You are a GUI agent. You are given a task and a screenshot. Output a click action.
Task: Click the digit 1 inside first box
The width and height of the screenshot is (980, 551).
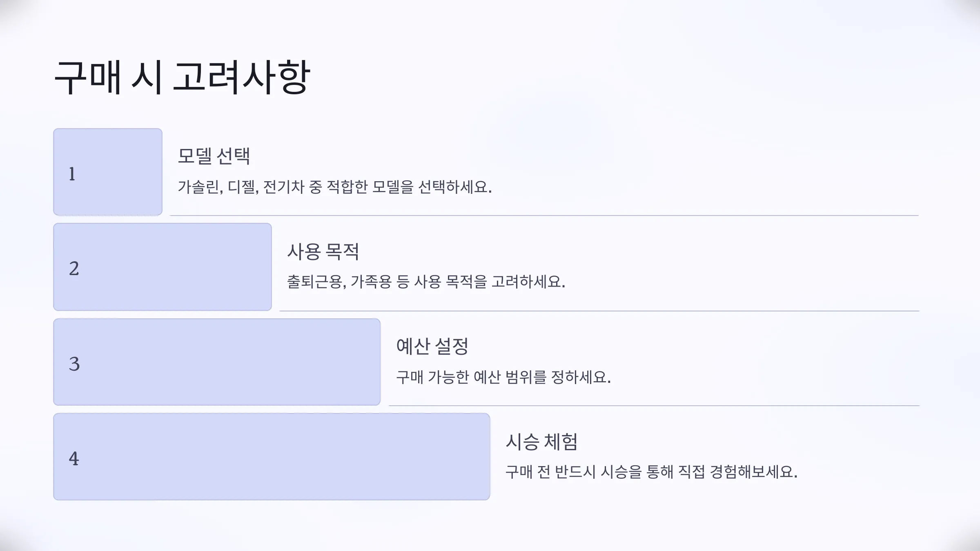click(72, 174)
